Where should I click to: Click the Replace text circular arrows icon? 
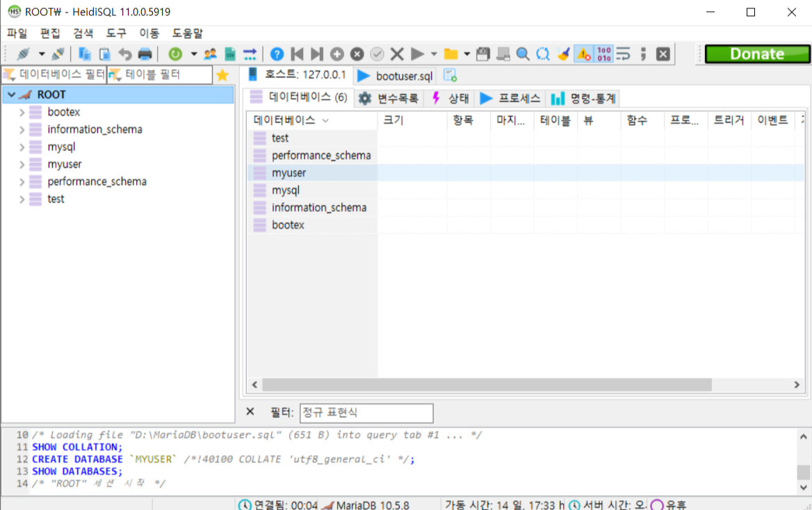[x=543, y=54]
